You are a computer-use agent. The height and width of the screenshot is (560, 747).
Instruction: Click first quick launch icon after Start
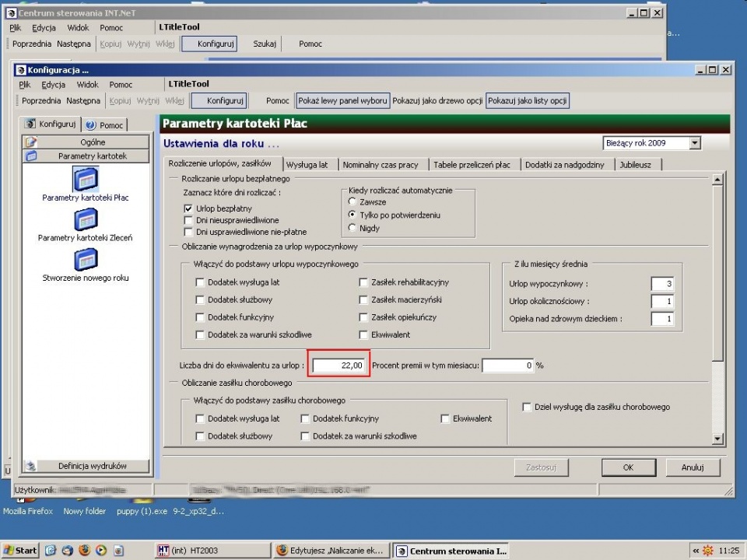(51, 551)
